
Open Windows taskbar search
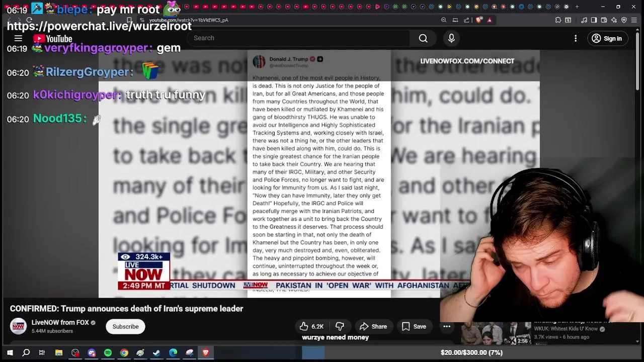(26, 353)
